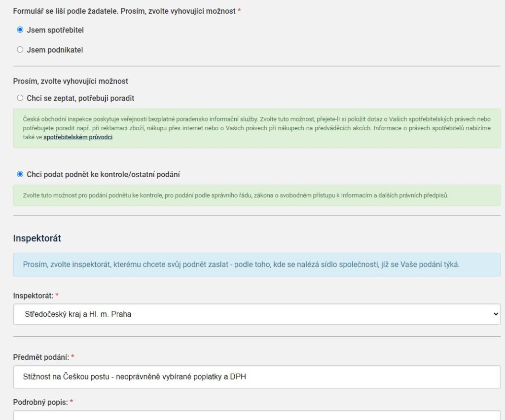Click the "Podrobný popis:" label
This screenshot has width=505, height=420.
(x=40, y=402)
